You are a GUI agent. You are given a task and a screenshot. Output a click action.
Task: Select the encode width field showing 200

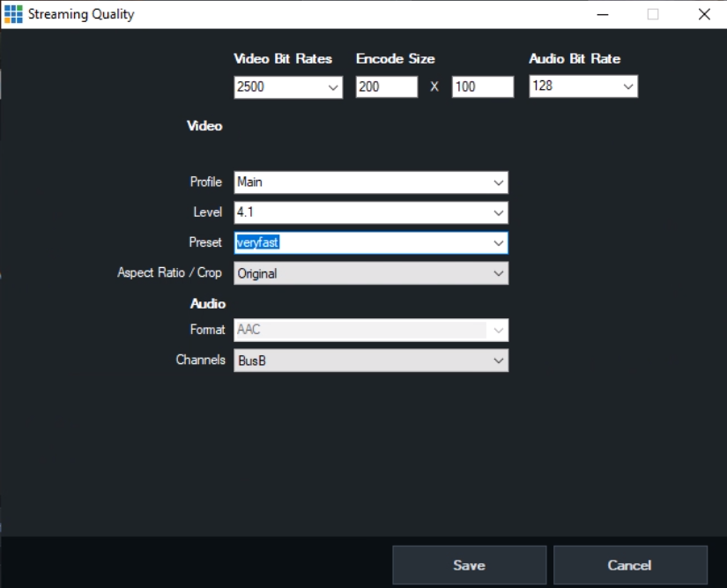386,86
